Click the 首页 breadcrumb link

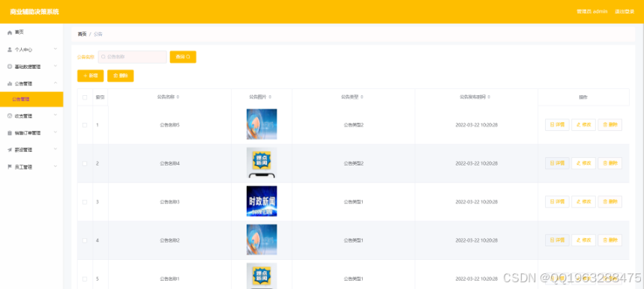[82, 34]
